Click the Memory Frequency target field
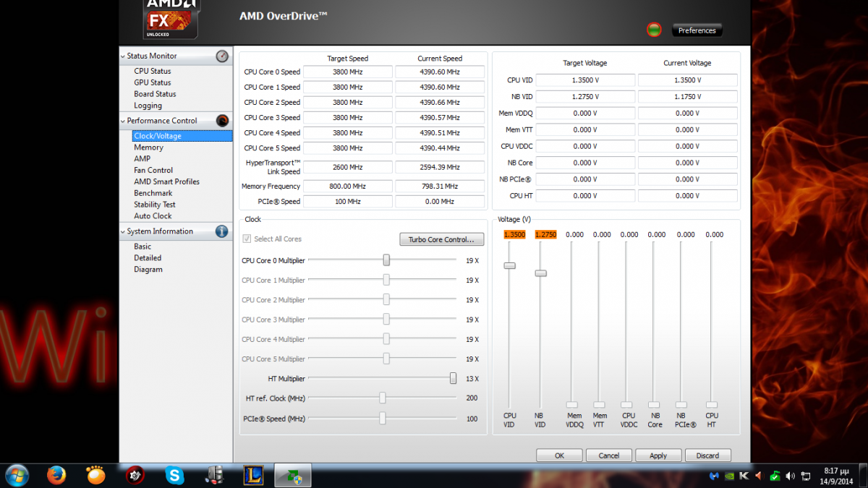 coord(348,187)
